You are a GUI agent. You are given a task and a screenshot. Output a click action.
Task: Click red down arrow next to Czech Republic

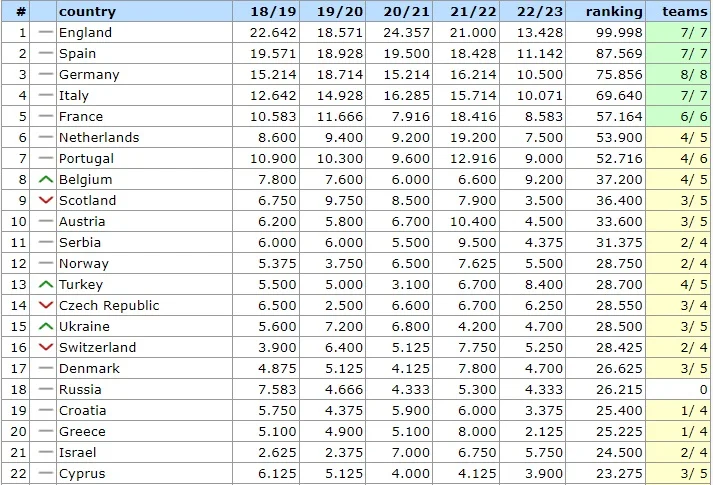tap(45, 306)
